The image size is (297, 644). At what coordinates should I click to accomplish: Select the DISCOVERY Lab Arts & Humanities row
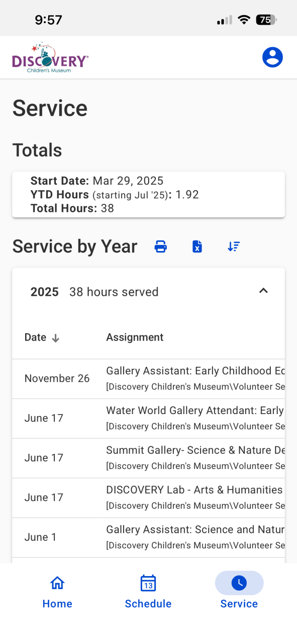click(x=148, y=498)
